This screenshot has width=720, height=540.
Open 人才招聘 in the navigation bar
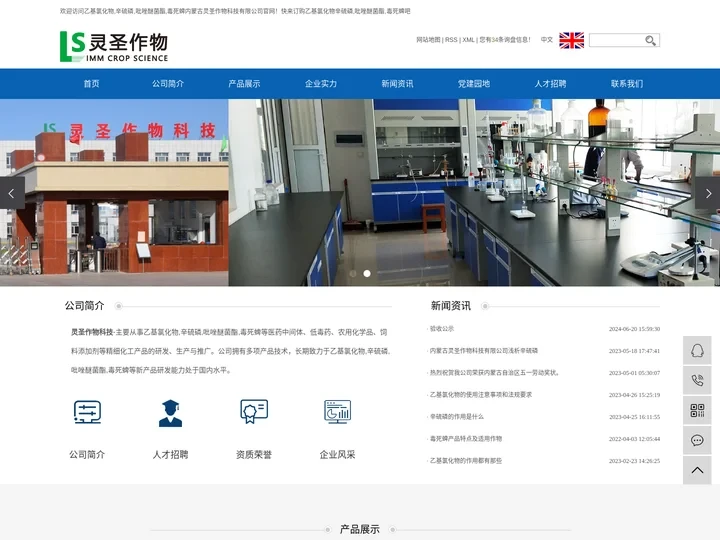pyautogui.click(x=550, y=84)
